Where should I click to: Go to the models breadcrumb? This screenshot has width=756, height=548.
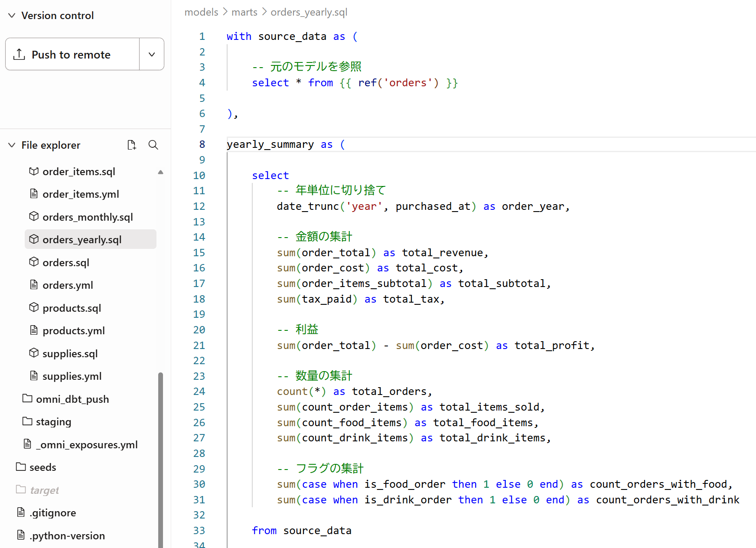[201, 12]
